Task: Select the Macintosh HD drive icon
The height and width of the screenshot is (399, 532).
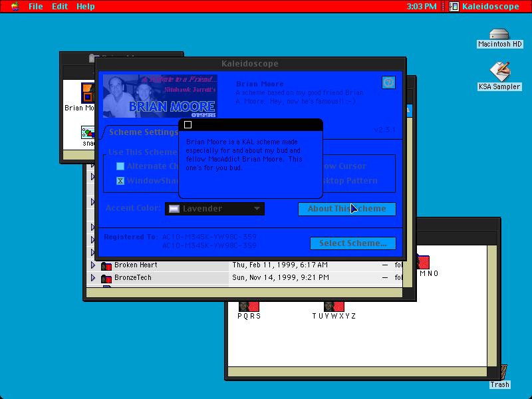Action: pyautogui.click(x=499, y=35)
